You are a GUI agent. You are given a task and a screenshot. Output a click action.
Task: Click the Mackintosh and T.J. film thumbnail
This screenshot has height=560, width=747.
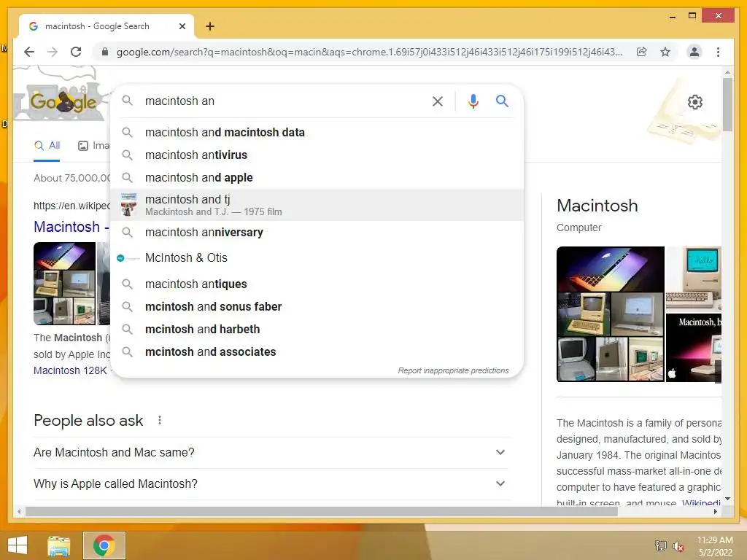click(x=128, y=205)
